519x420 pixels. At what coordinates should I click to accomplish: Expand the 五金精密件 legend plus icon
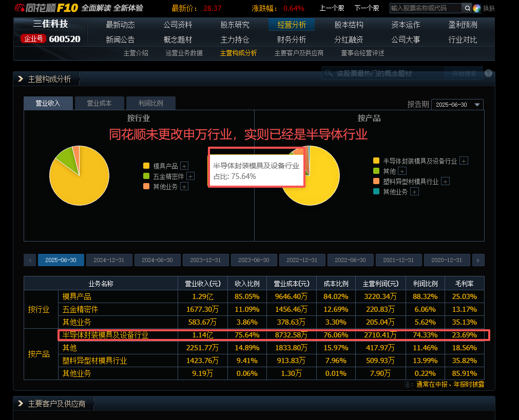point(190,176)
